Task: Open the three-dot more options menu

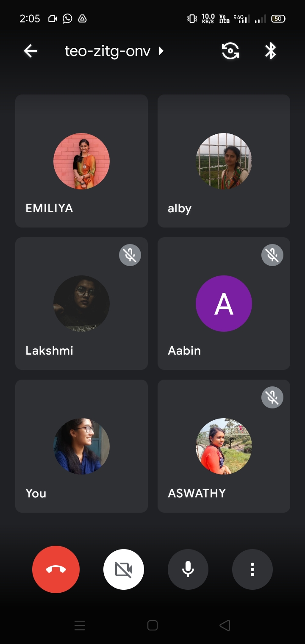Action: point(252,569)
